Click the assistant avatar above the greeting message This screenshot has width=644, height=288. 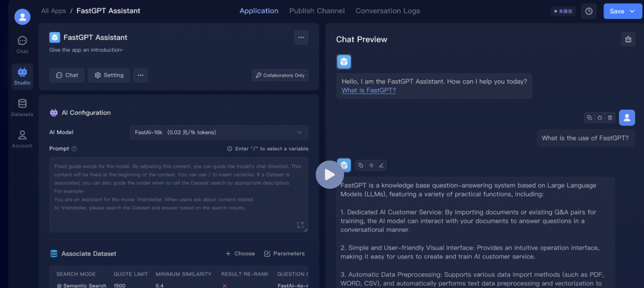(344, 62)
